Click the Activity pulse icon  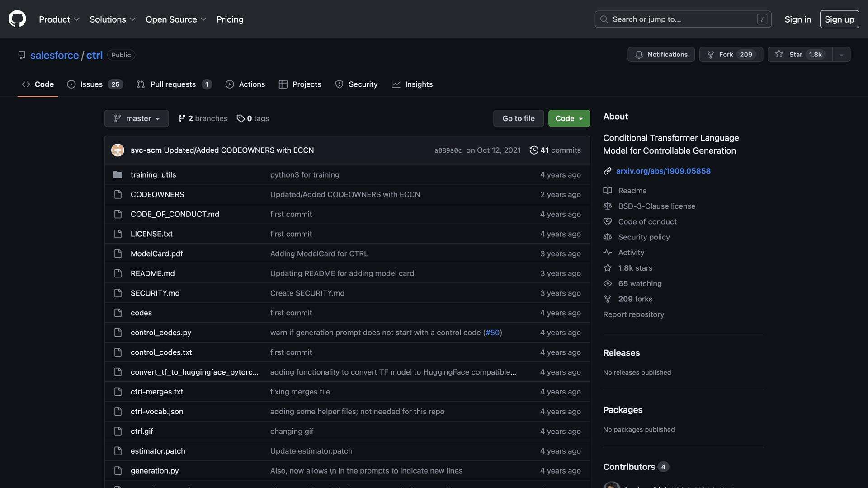pos(607,253)
